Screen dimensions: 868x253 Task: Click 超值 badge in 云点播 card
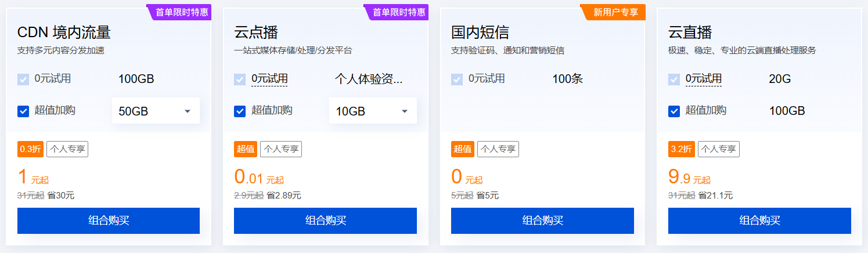246,149
